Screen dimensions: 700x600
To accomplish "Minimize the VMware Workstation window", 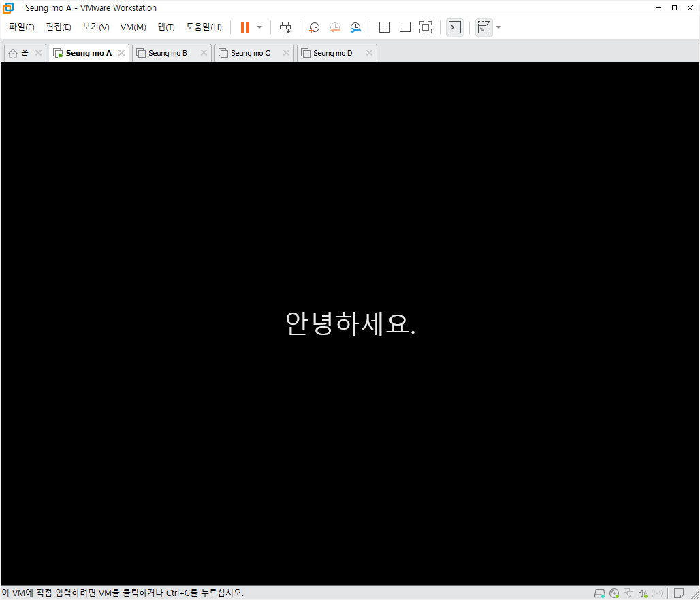I will (x=658, y=7).
